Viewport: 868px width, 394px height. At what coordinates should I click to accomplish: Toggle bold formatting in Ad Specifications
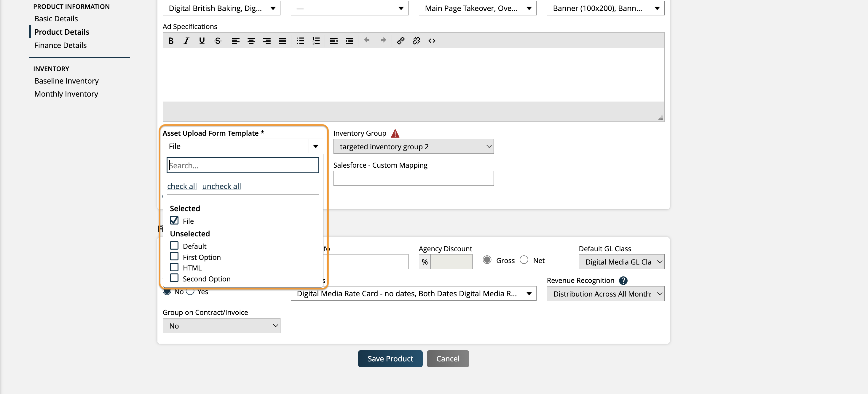[171, 41]
